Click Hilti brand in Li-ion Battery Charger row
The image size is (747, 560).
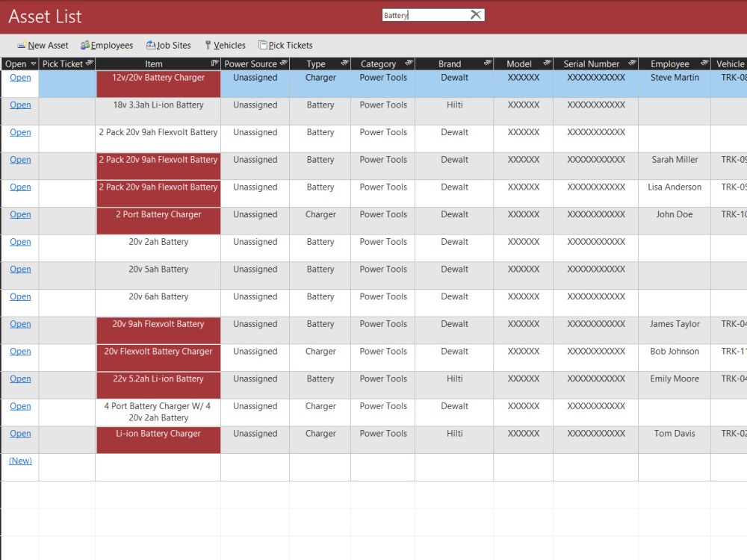coord(454,440)
